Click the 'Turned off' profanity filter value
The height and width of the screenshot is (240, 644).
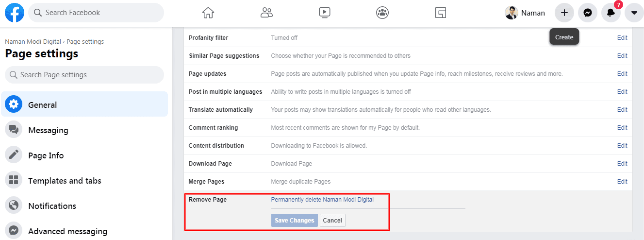coord(284,38)
